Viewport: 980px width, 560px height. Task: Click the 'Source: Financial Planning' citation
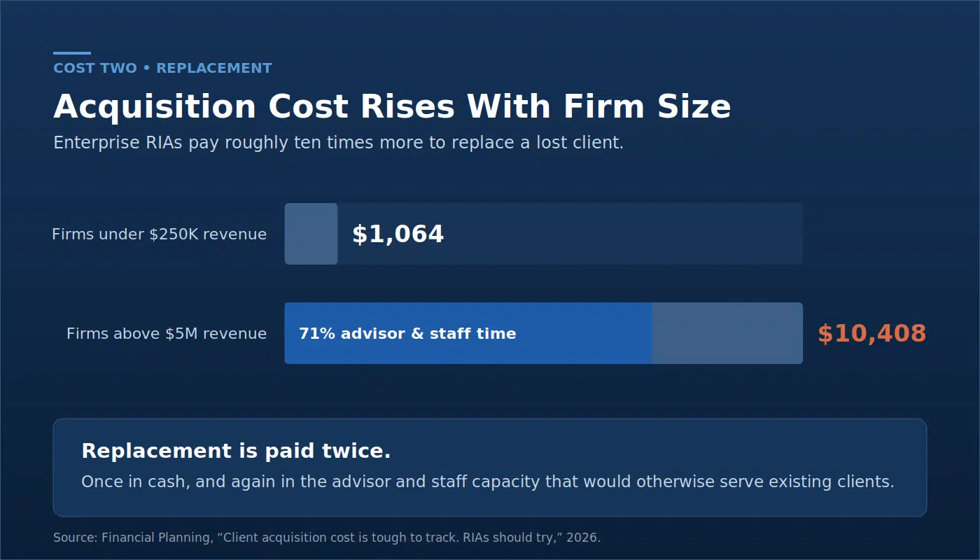[327, 538]
